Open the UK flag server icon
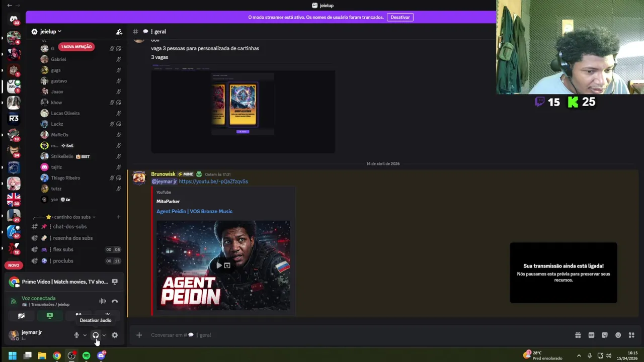The width and height of the screenshot is (644, 362). point(14,199)
